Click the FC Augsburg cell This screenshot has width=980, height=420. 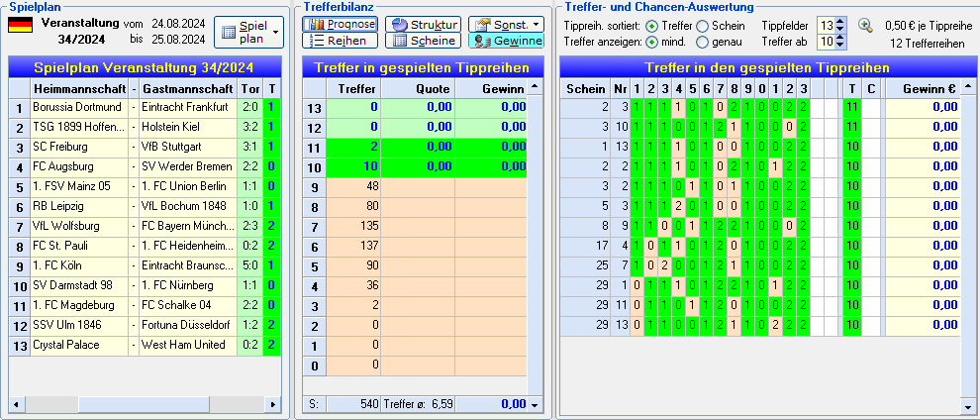[x=79, y=166]
